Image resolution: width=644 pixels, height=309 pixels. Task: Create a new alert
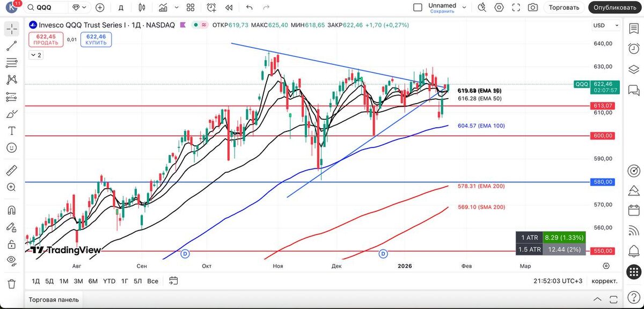click(x=211, y=8)
